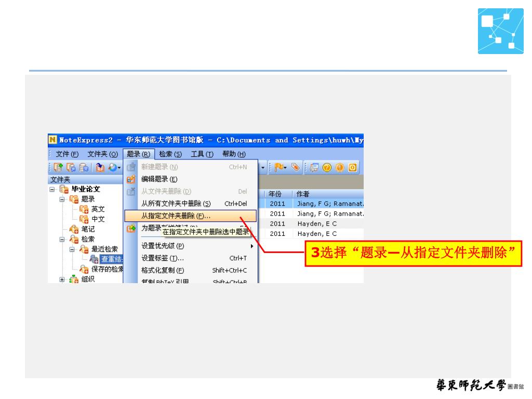Open the 帮助 (H) menu
Image resolution: width=532 pixels, height=399 pixels.
[234, 154]
